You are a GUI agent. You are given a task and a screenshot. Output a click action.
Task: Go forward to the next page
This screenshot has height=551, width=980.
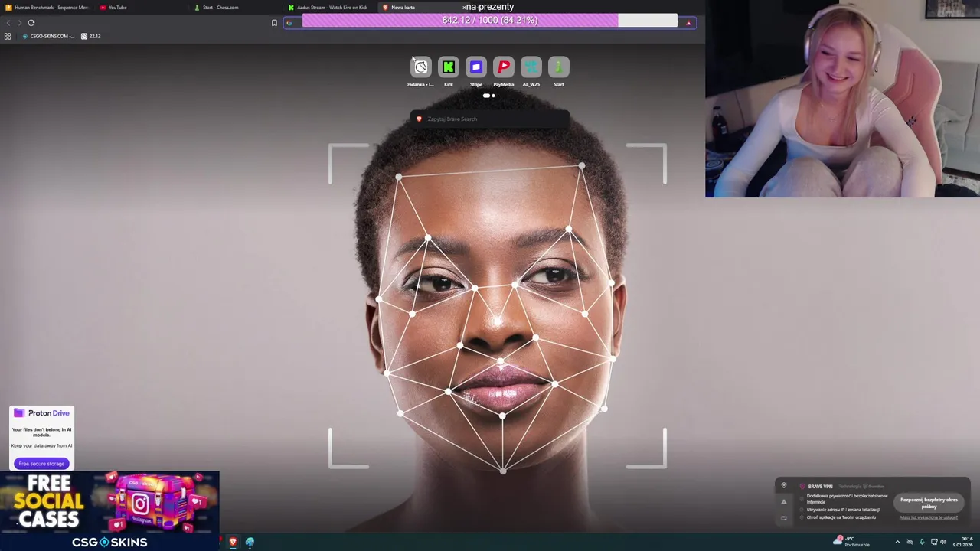click(x=19, y=22)
